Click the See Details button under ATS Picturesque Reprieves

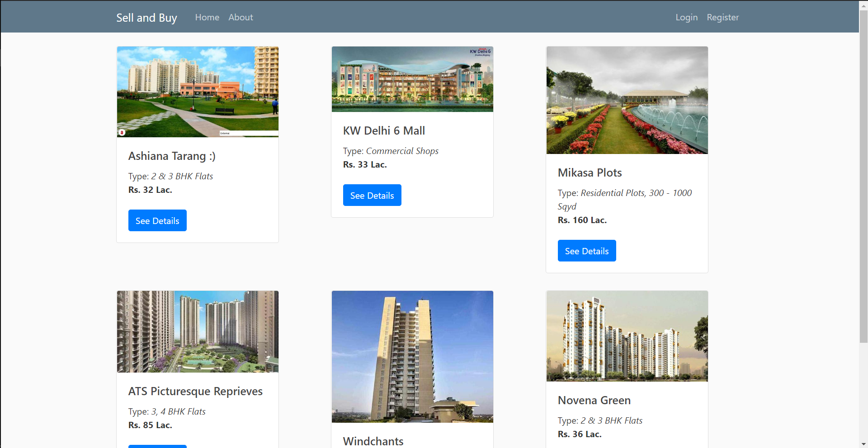click(157, 446)
